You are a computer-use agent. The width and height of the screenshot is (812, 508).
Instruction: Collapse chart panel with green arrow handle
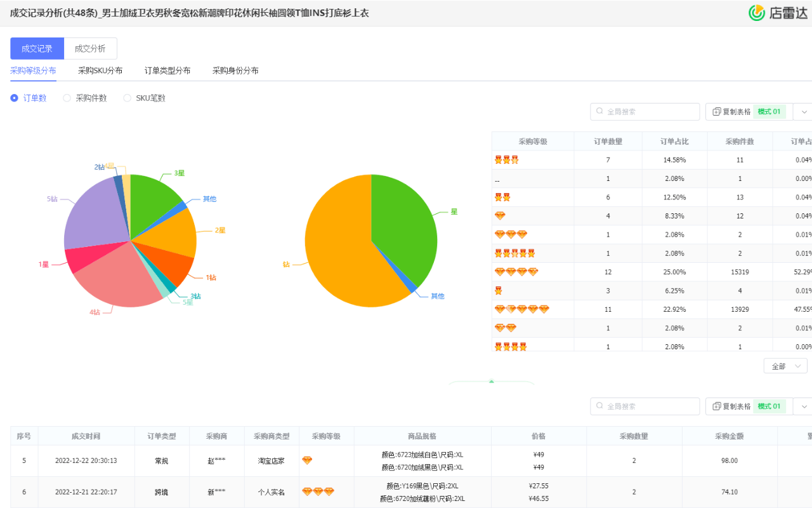[491, 382]
